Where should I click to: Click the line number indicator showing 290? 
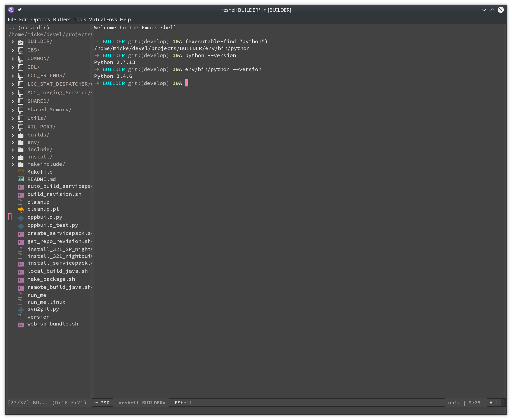[x=102, y=403]
